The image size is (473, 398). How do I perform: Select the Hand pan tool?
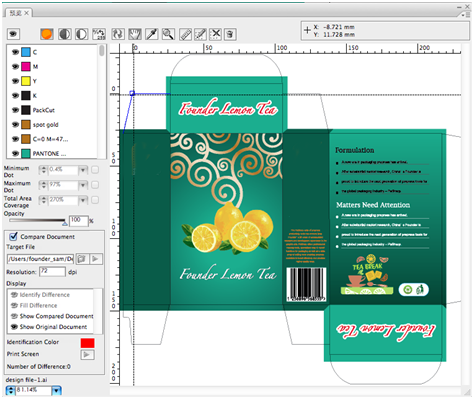pos(135,34)
